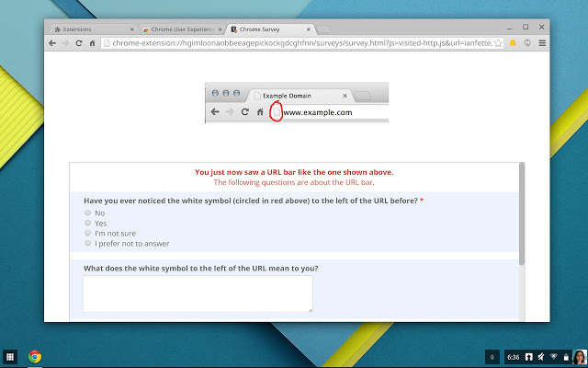Maximize the Chrome window

(x=526, y=27)
